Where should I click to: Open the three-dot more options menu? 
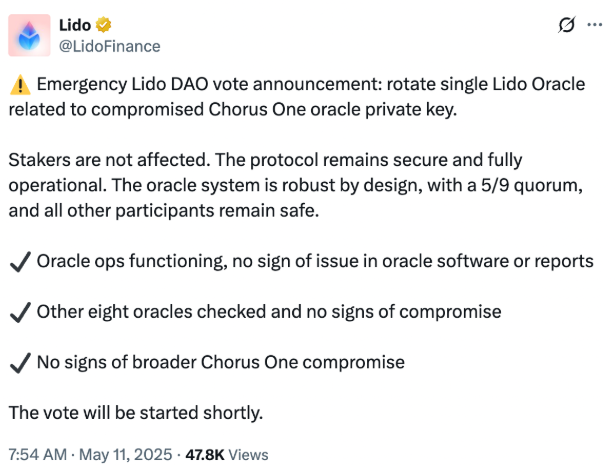(595, 25)
